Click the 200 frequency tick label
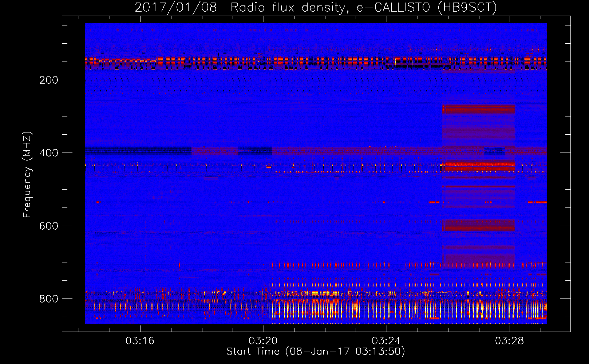Viewport: 589px width, 364px height. coord(49,80)
